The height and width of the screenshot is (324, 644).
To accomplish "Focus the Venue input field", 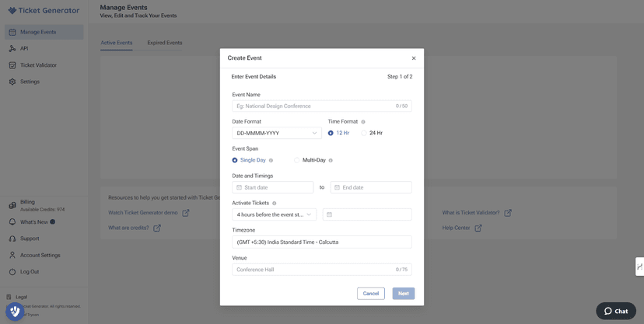I will click(321, 270).
